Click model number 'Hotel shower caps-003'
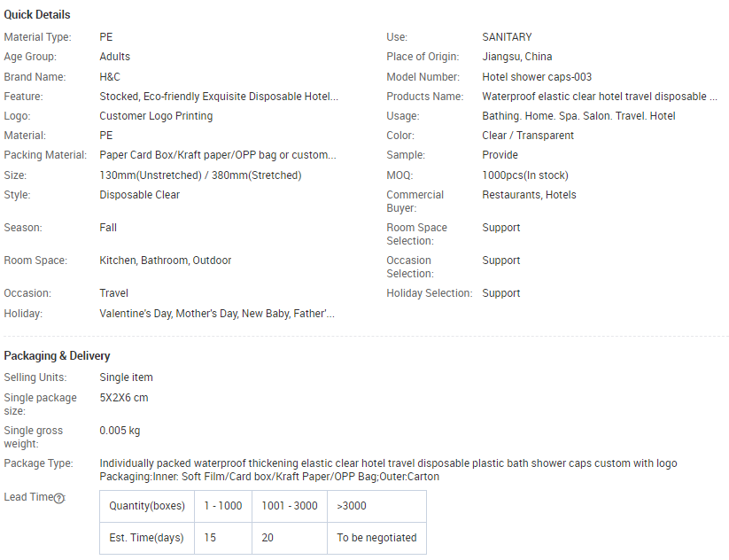Viewport: 729px width, 560px height. pyautogui.click(x=537, y=77)
